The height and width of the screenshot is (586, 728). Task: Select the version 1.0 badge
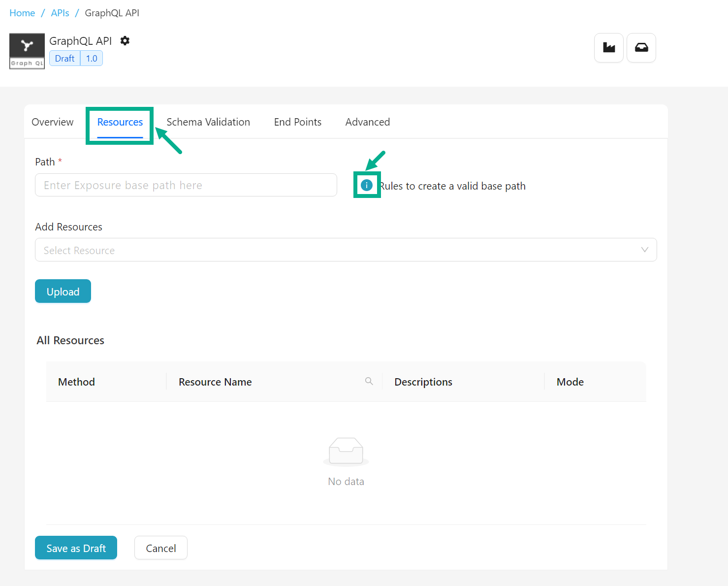point(92,58)
